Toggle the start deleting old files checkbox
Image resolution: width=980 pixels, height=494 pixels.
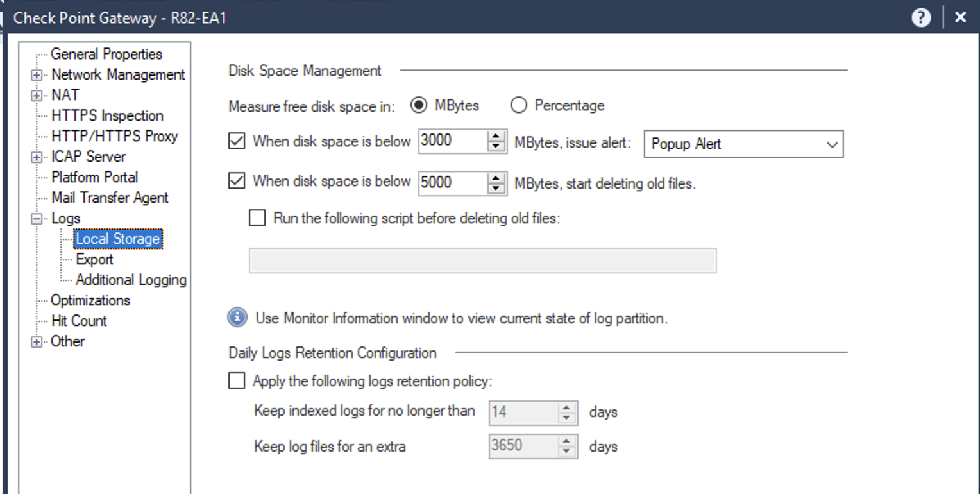pos(237,182)
